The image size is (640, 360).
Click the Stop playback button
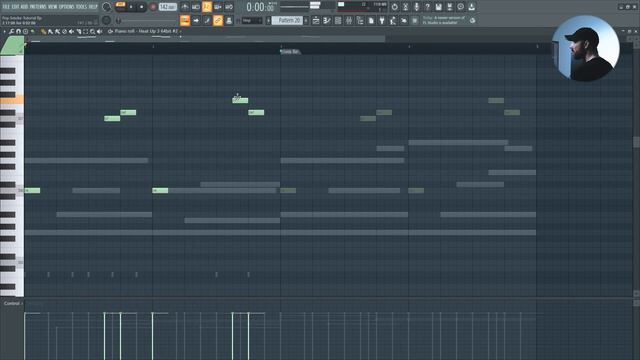point(142,7)
